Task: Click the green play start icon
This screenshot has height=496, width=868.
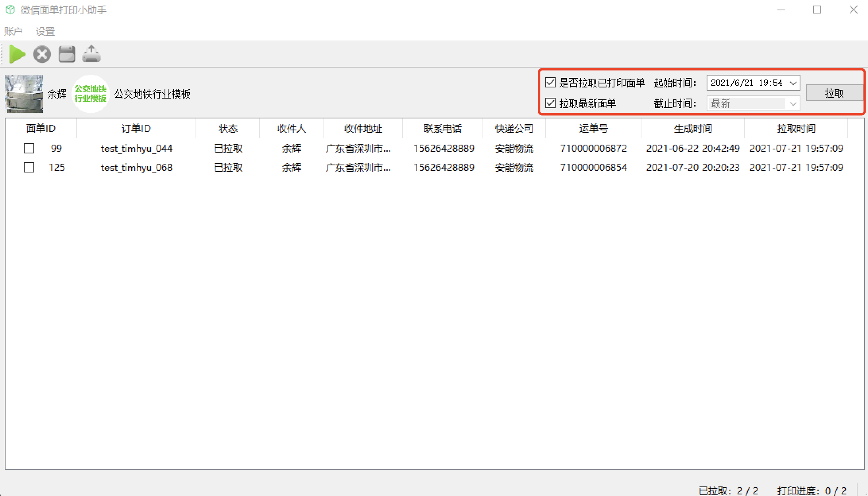Action: [17, 54]
